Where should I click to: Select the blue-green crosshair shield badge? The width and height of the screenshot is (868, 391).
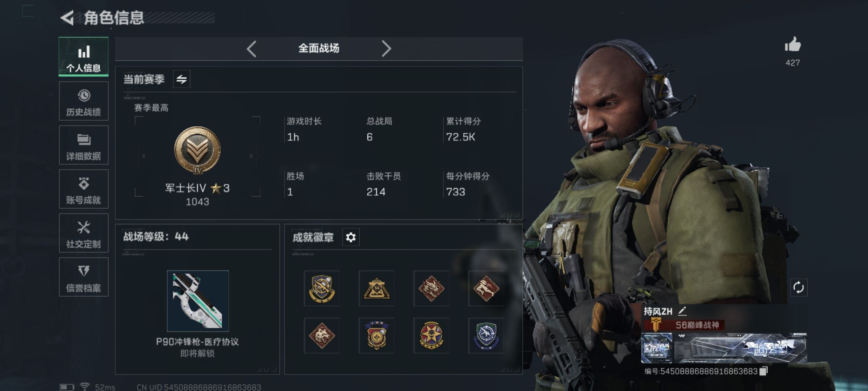pyautogui.click(x=486, y=336)
